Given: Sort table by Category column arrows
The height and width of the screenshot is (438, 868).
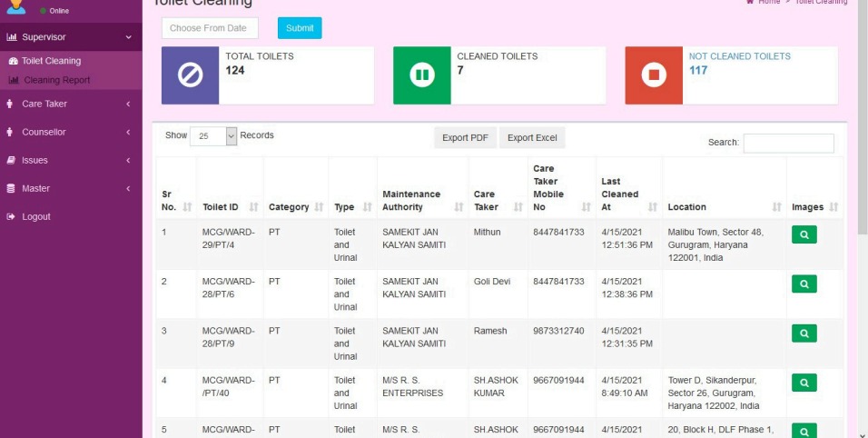Looking at the screenshot, I should pos(319,207).
